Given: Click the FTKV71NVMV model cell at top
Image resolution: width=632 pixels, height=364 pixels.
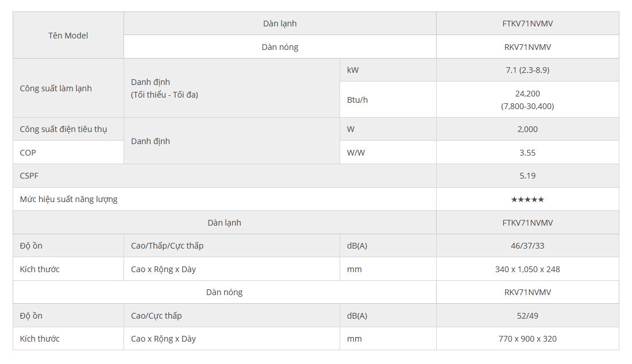Looking at the screenshot, I should (x=527, y=24).
